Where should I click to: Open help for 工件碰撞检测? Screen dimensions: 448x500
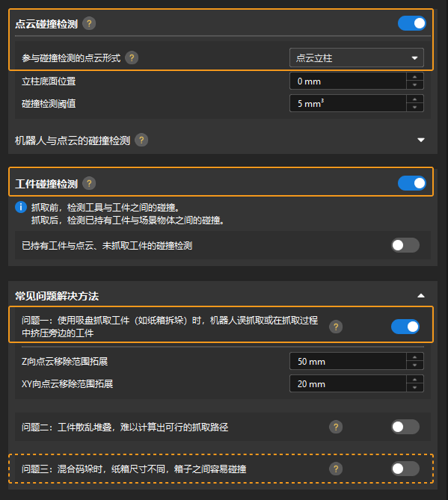[89, 183]
